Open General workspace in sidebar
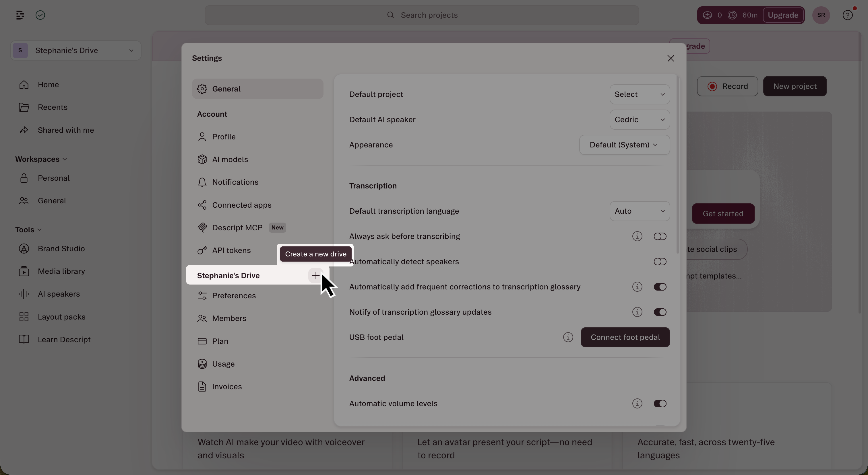This screenshot has width=868, height=475. click(x=75, y=201)
